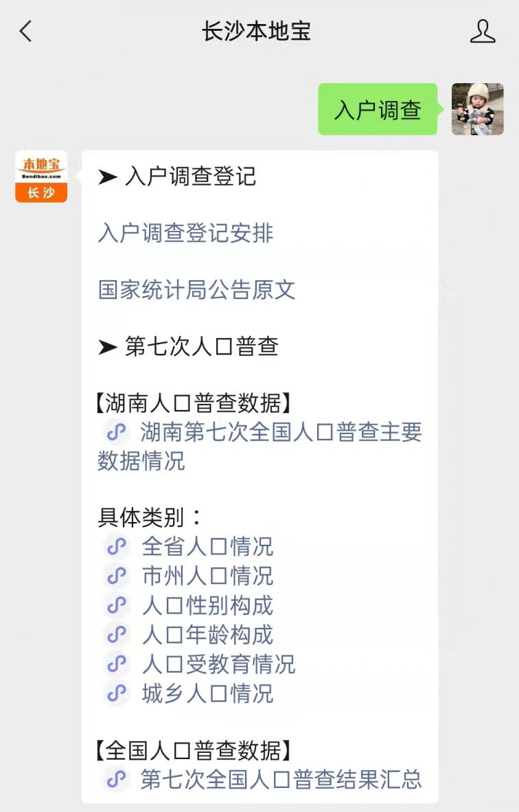The height and width of the screenshot is (812, 519).
Task: Open the 国家统计局公告原文 link
Action: (196, 289)
